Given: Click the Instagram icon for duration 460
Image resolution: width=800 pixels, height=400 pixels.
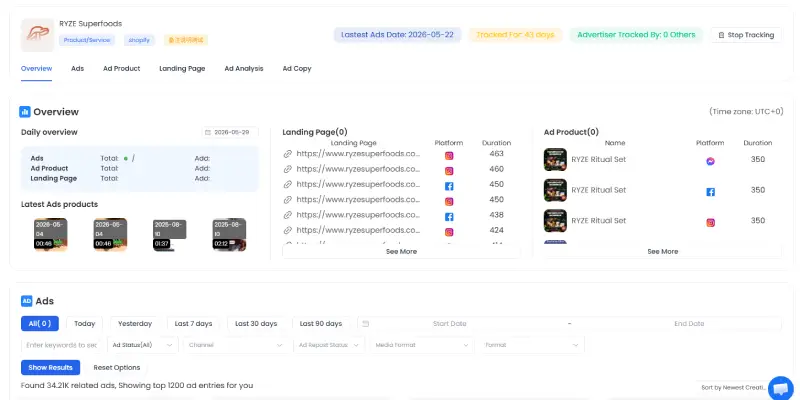Looking at the screenshot, I should click(x=449, y=171).
